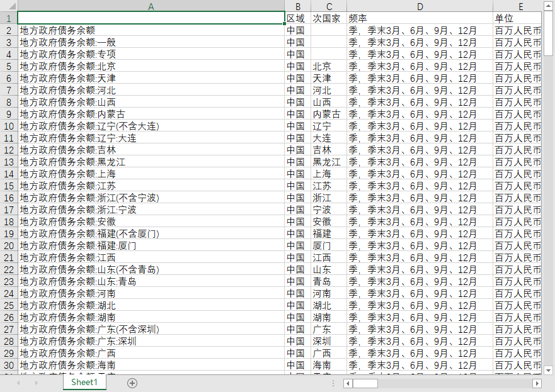Select column B header
This screenshot has height=392, width=555.
[x=298, y=6]
